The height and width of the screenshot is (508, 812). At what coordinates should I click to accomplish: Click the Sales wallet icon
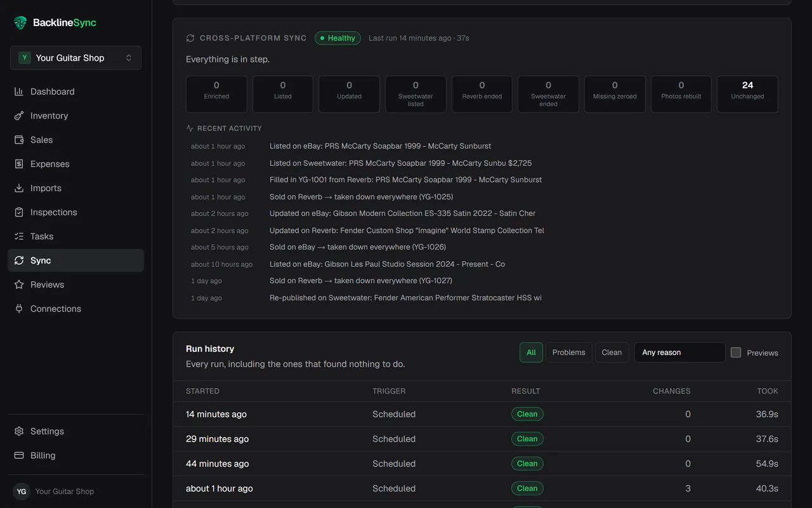coord(19,140)
